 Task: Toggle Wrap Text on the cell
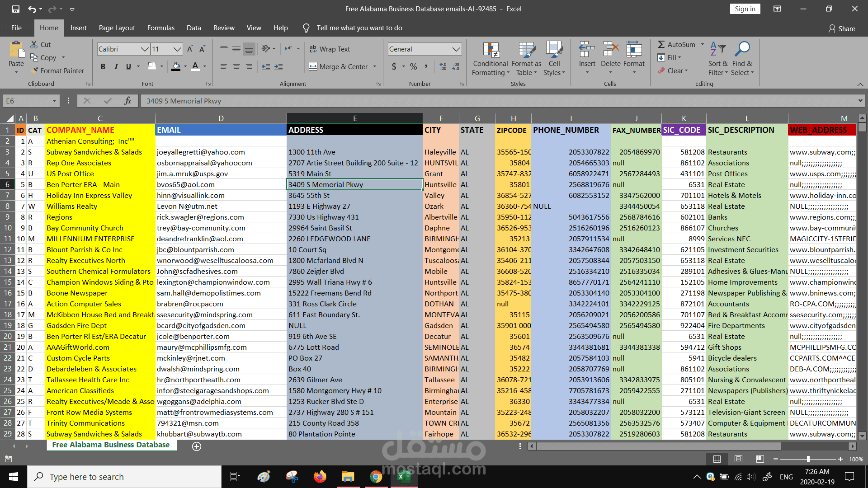coord(330,49)
